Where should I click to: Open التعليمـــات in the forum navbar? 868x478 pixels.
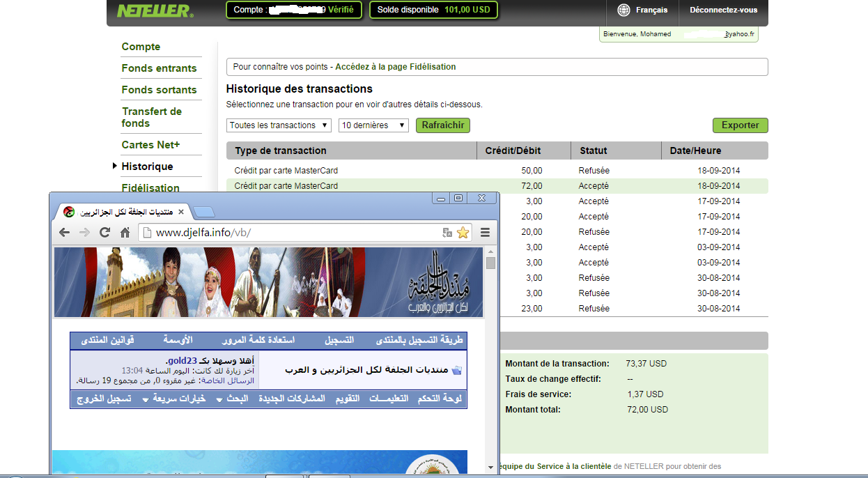point(388,399)
